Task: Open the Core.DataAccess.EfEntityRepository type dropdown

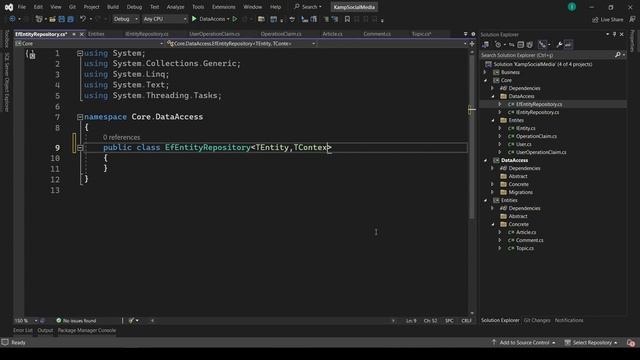Action: pyautogui.click(x=242, y=44)
